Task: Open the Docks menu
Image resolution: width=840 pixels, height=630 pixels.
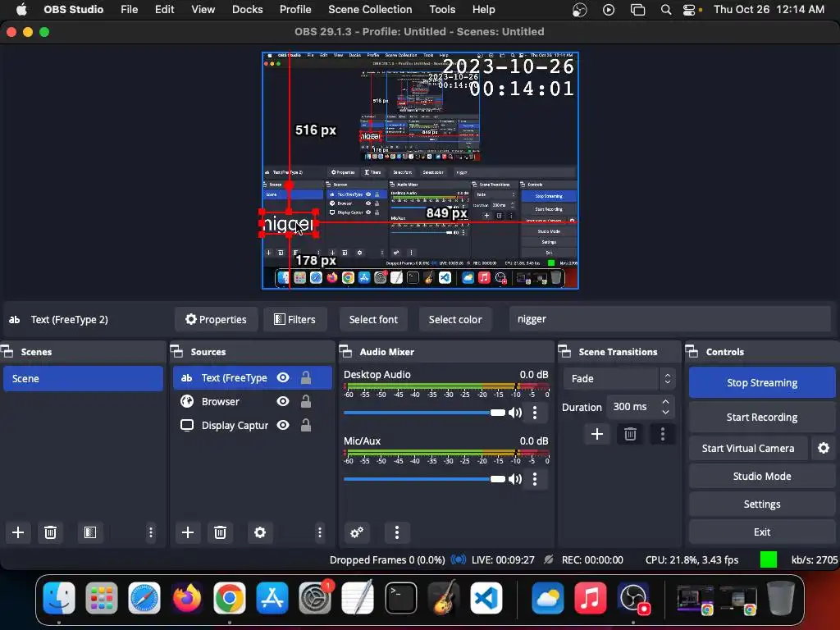Action: (247, 9)
